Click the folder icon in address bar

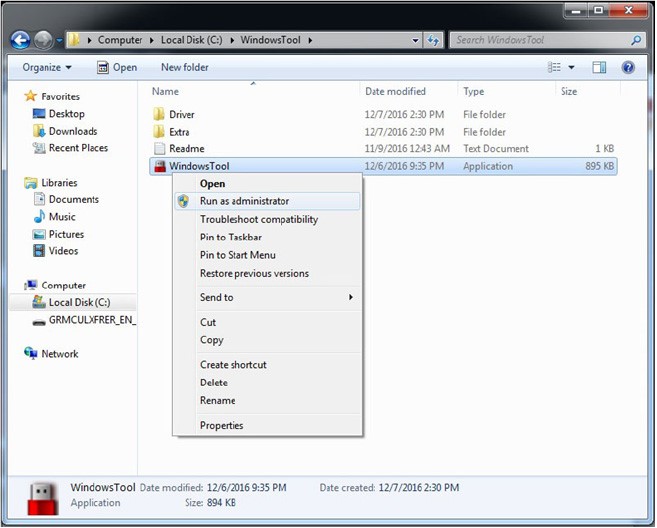click(x=74, y=40)
